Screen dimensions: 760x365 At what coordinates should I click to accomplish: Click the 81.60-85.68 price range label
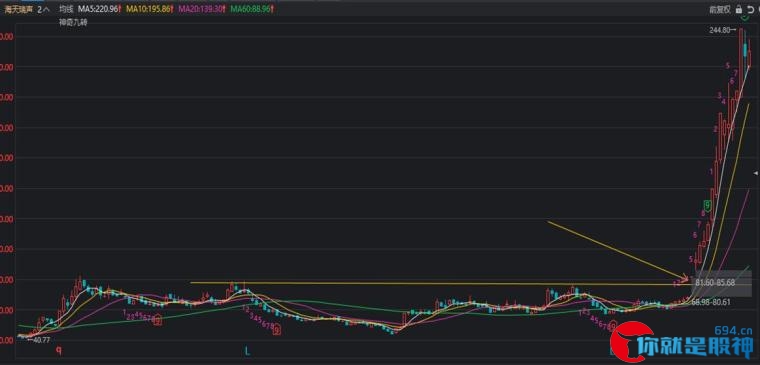[x=715, y=282]
